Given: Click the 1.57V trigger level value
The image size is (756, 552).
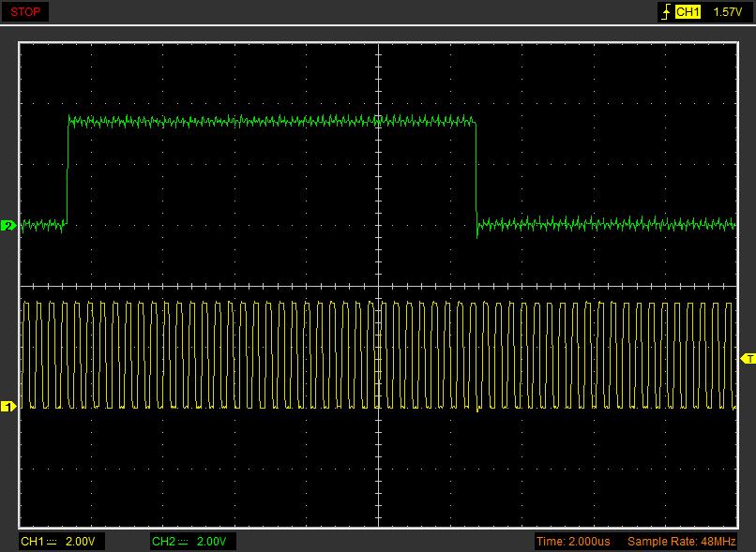Looking at the screenshot, I should (x=727, y=12).
